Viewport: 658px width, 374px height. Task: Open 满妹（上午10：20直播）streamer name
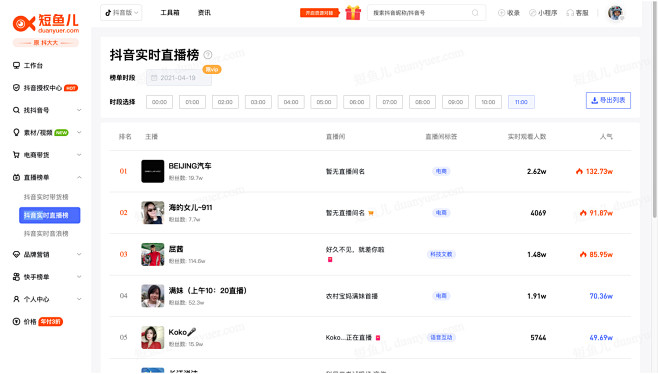(x=208, y=290)
